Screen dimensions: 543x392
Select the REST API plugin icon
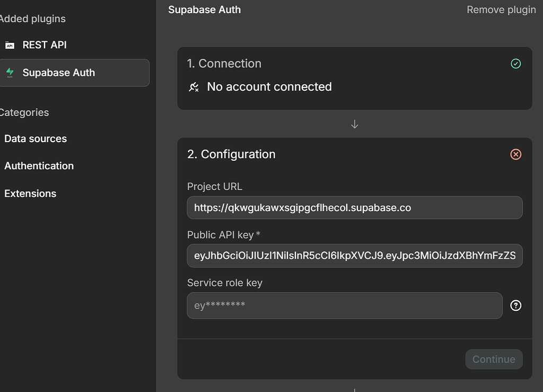(10, 45)
